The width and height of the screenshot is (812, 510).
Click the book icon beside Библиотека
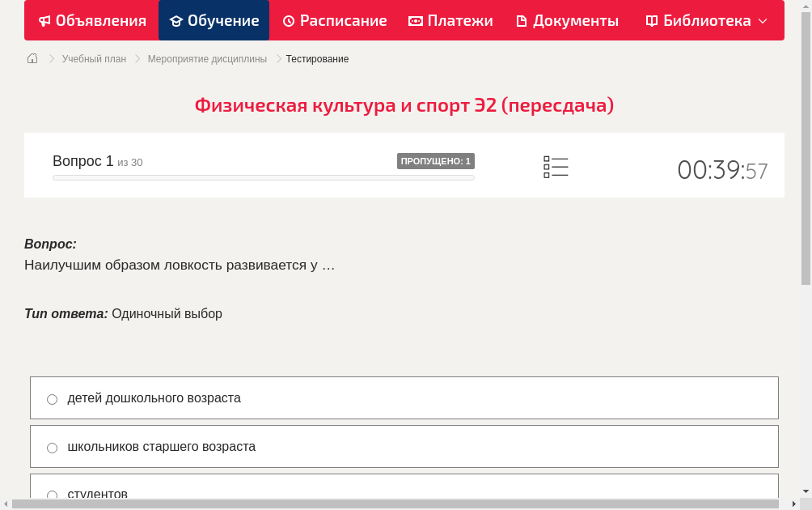pyautogui.click(x=651, y=20)
